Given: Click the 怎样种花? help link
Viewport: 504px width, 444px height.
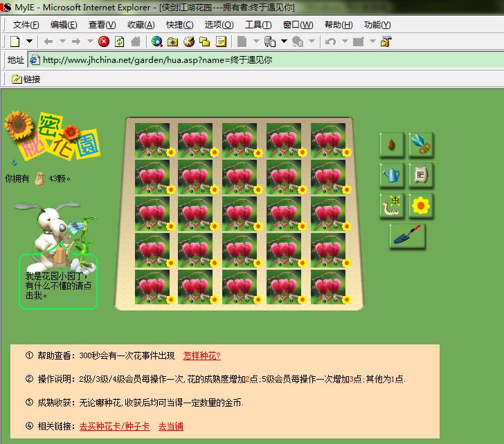Looking at the screenshot, I should 202,355.
